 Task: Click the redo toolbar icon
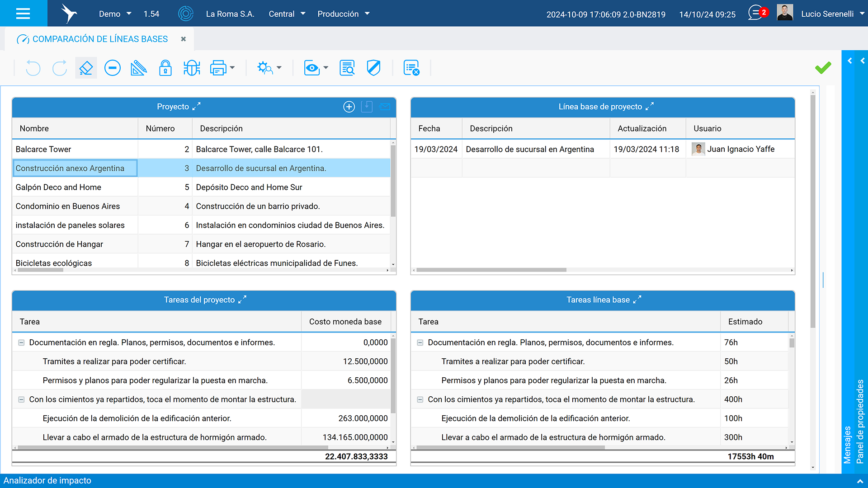pyautogui.click(x=59, y=68)
